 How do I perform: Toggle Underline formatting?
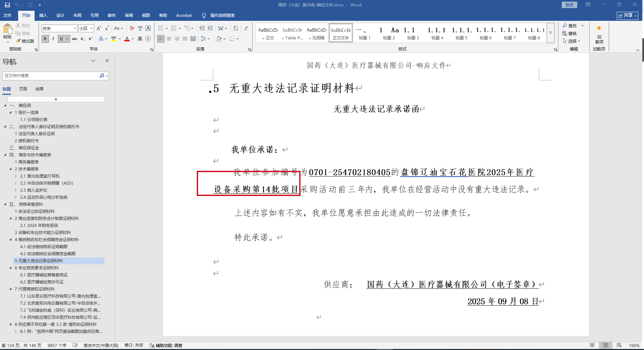pos(61,39)
